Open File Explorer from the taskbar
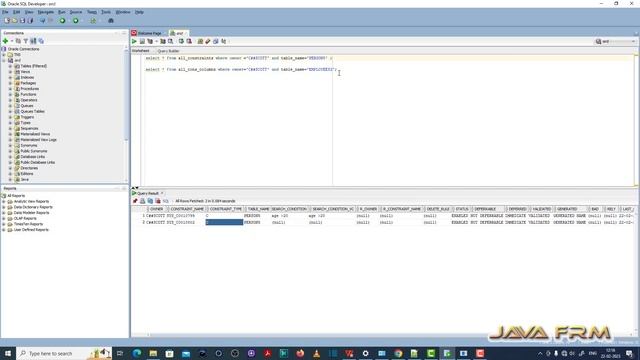 click(x=153, y=353)
